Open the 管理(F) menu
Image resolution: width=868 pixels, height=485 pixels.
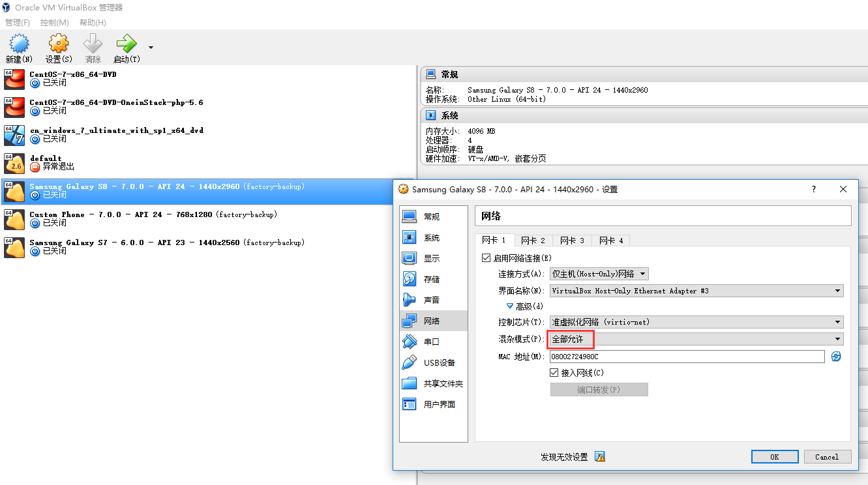18,23
